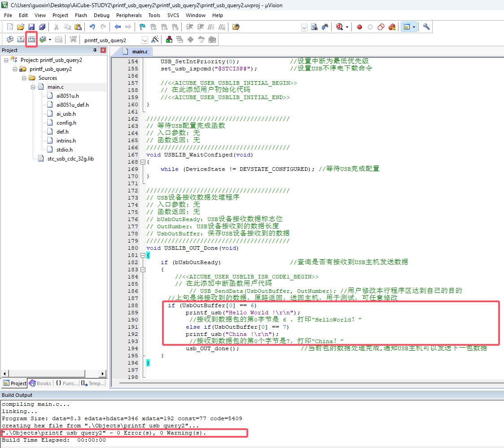Click the Rebuild all target files icon

tap(31, 39)
